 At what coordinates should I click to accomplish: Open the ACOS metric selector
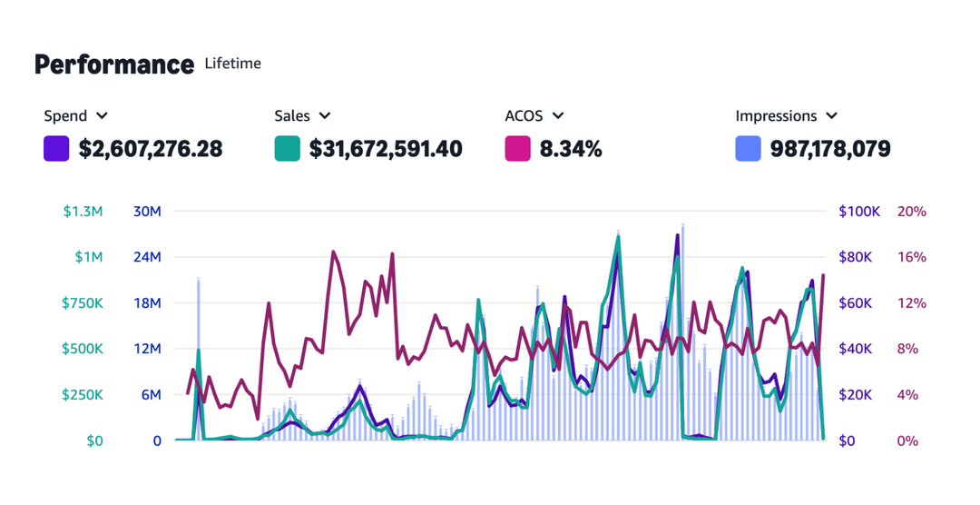[x=558, y=116]
